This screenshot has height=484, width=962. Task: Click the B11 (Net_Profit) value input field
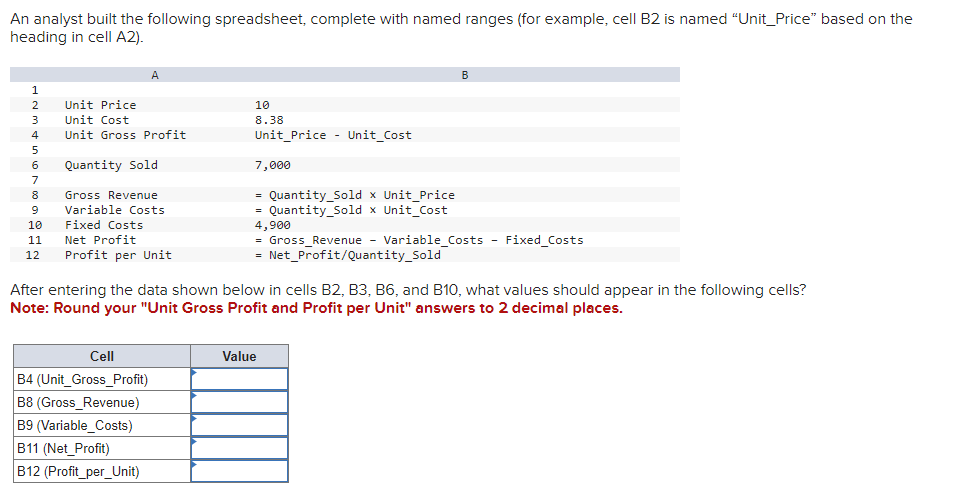pyautogui.click(x=239, y=448)
